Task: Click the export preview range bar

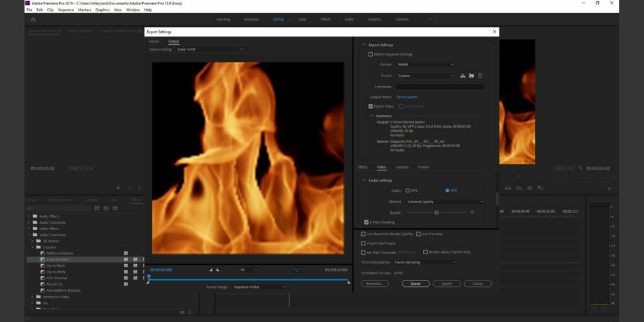Action: click(x=248, y=280)
